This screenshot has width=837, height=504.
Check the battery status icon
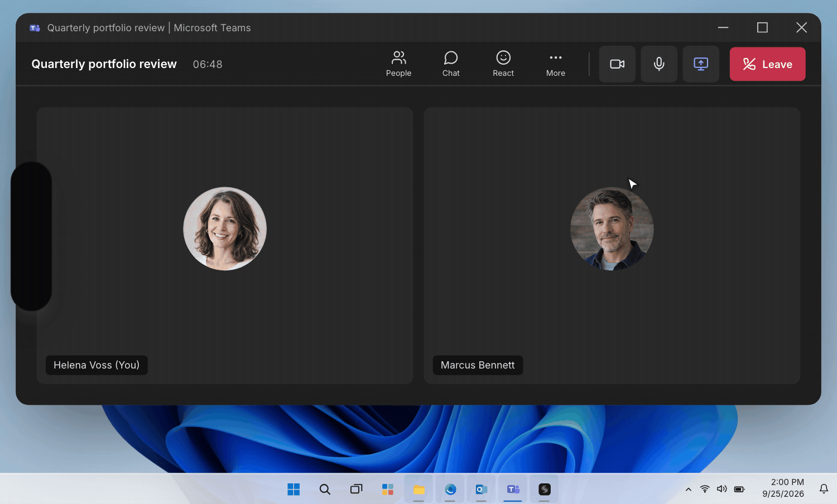click(739, 489)
